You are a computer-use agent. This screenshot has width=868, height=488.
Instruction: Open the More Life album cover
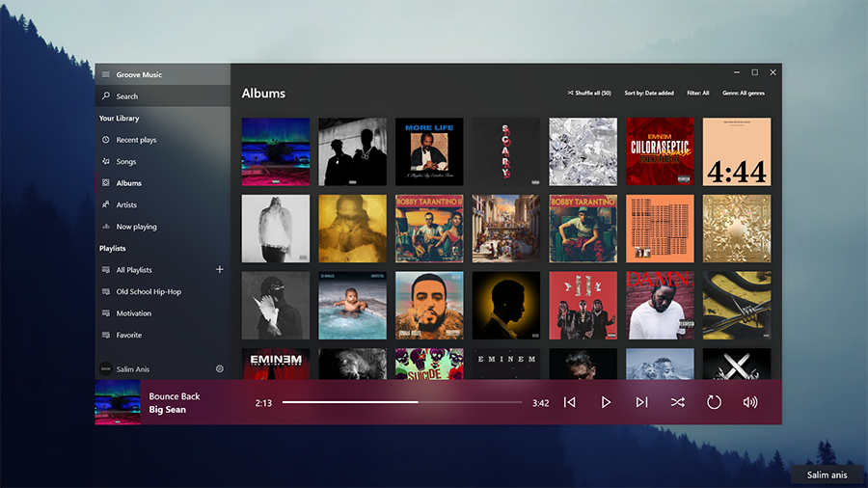429,151
